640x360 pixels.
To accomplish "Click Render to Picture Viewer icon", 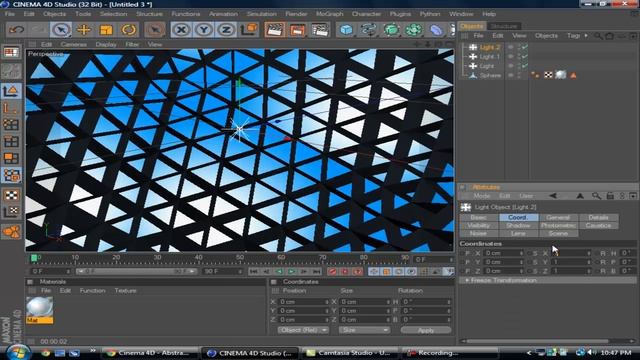I will pos(297,30).
